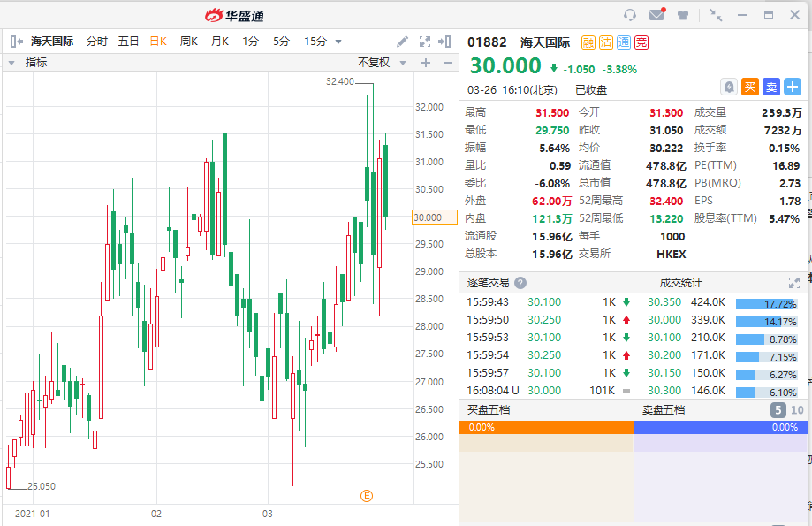Show 5-level order book depth
812x526 pixels.
778,410
